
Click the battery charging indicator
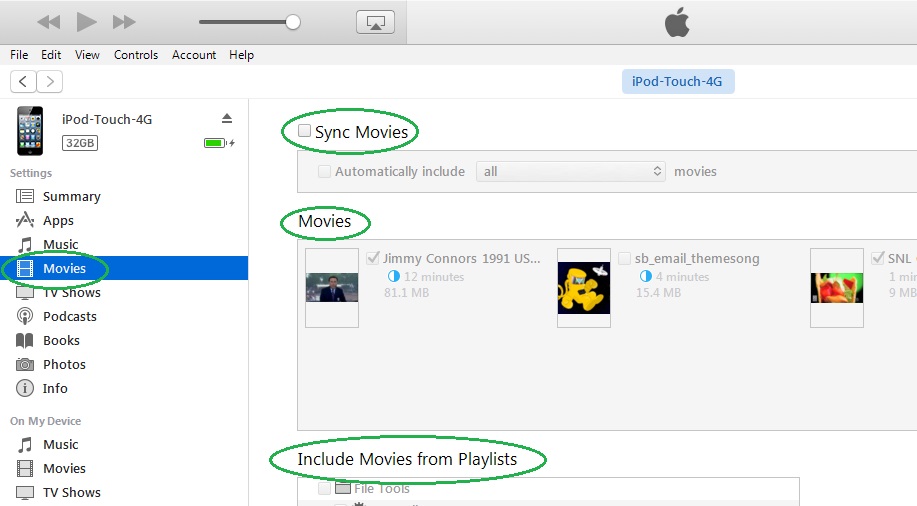[219, 143]
